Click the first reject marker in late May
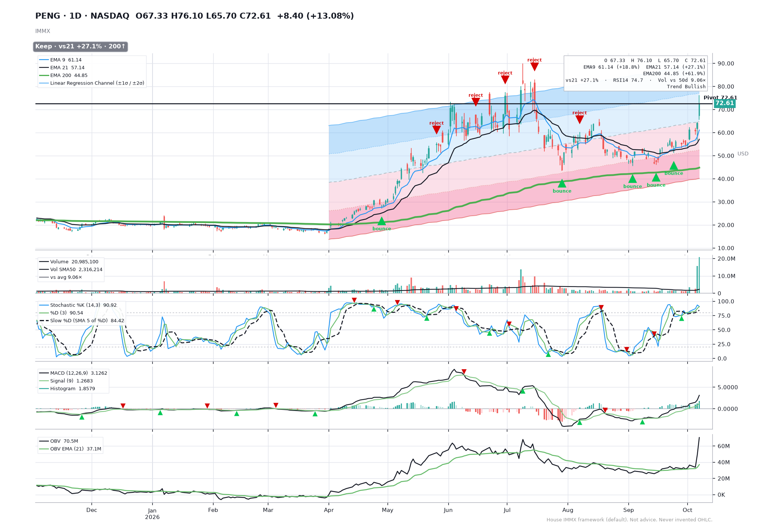Viewport: 783px width, 532px height. pos(436,130)
